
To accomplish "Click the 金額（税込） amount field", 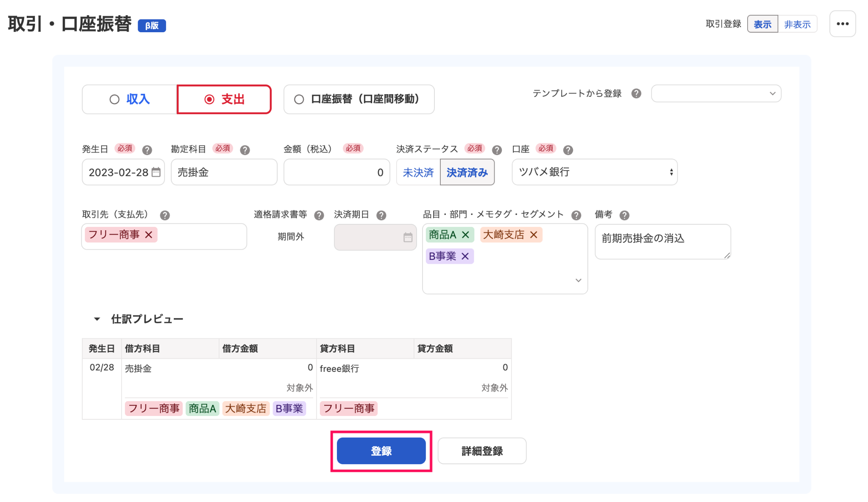I will click(337, 172).
